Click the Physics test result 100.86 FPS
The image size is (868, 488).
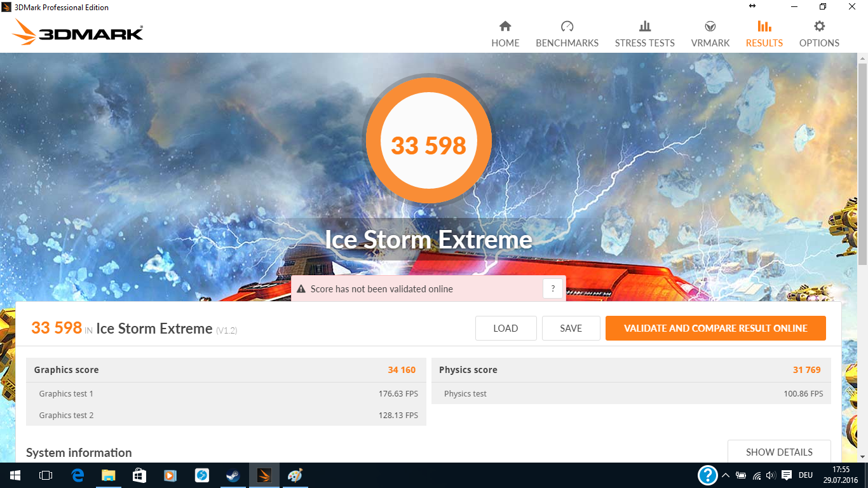point(803,394)
